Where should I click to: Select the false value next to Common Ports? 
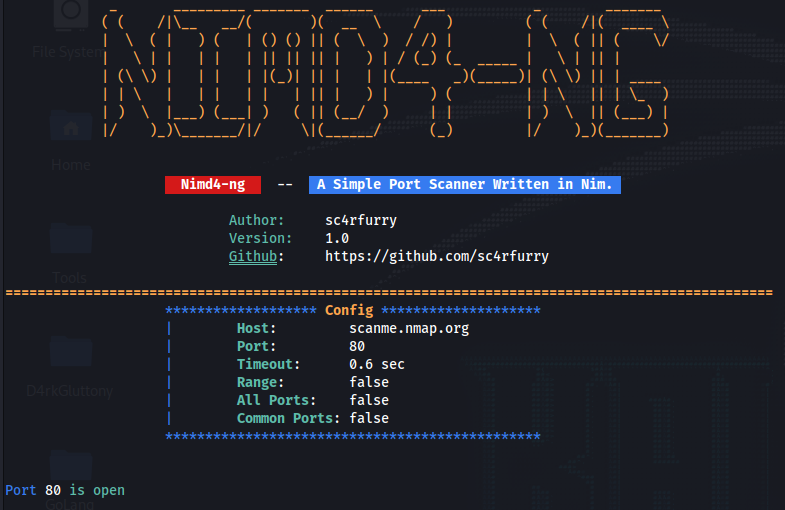pos(369,418)
